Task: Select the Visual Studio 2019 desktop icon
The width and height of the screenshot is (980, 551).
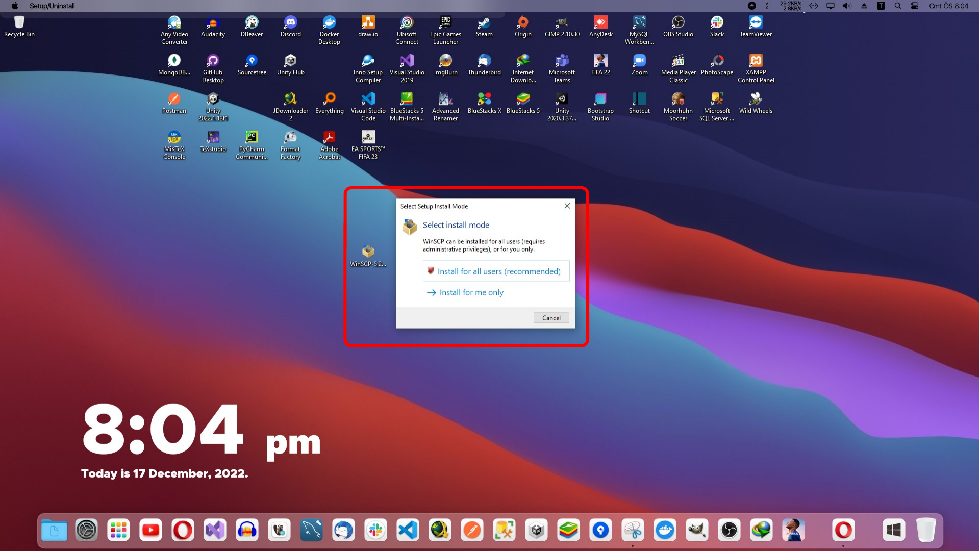Action: (407, 68)
